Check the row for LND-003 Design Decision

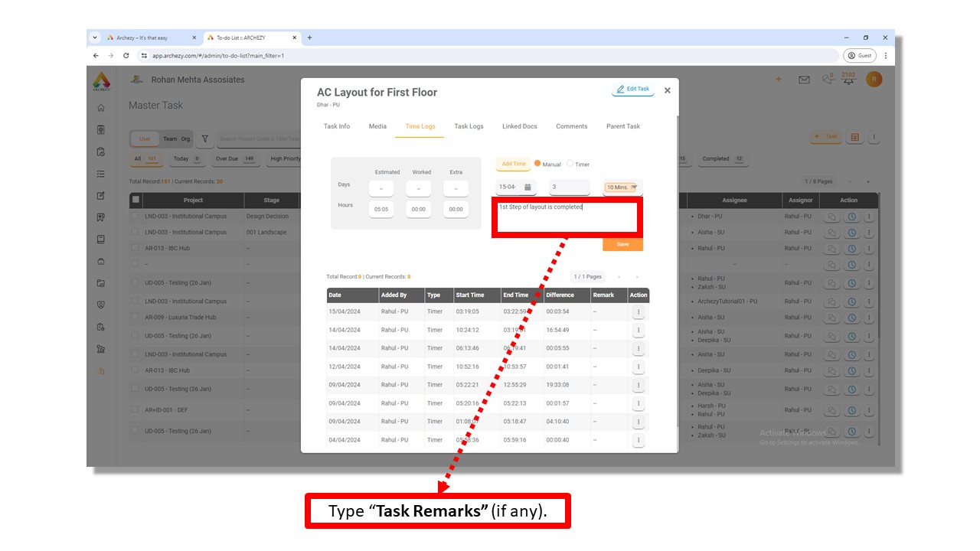[136, 217]
